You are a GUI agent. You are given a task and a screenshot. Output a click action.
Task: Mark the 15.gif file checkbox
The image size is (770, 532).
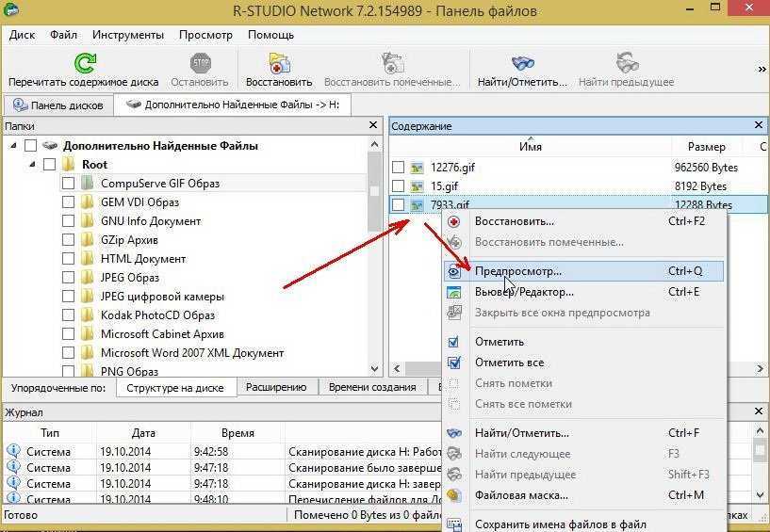click(x=399, y=186)
